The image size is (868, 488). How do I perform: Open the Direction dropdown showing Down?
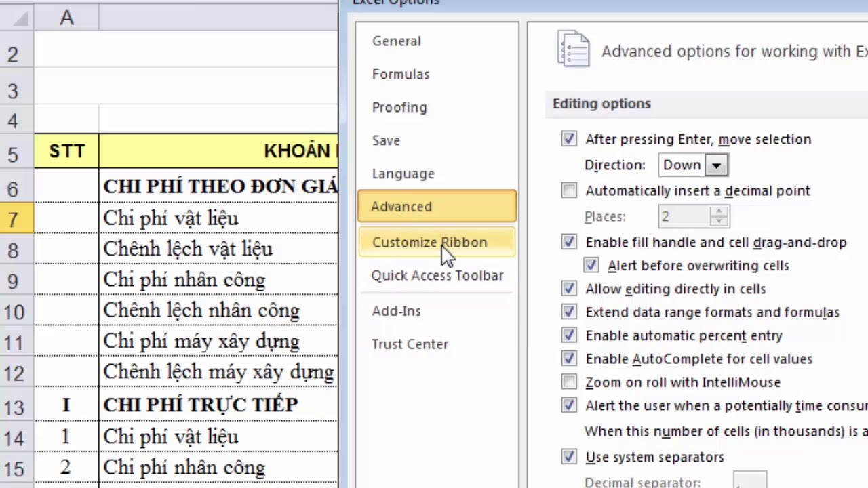click(693, 165)
